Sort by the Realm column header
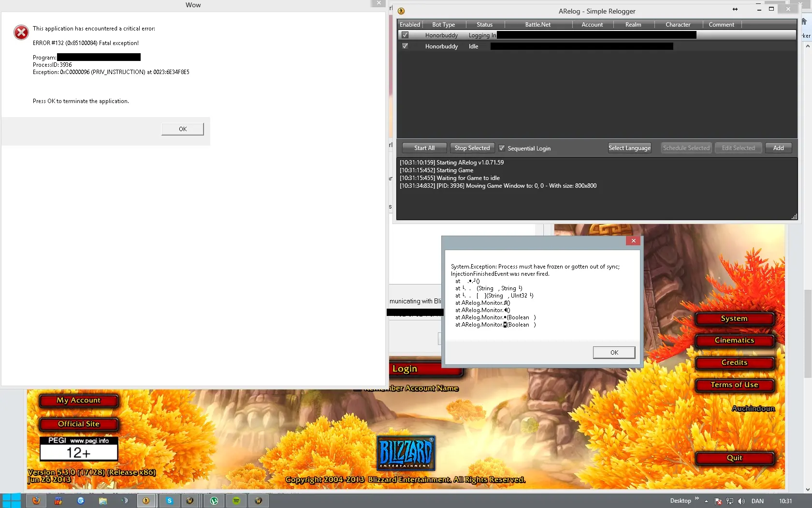The width and height of the screenshot is (812, 508). 633,25
